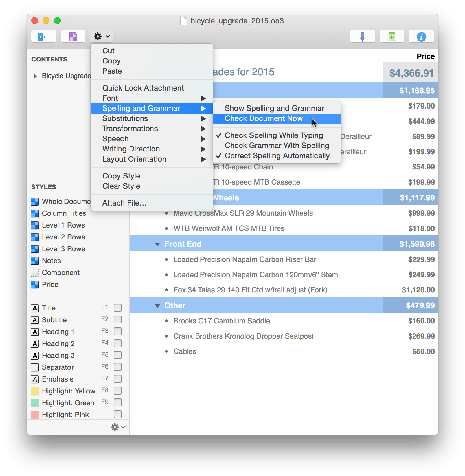Collapse the Other section
Viewport: 465px width, 476px height.
157,306
